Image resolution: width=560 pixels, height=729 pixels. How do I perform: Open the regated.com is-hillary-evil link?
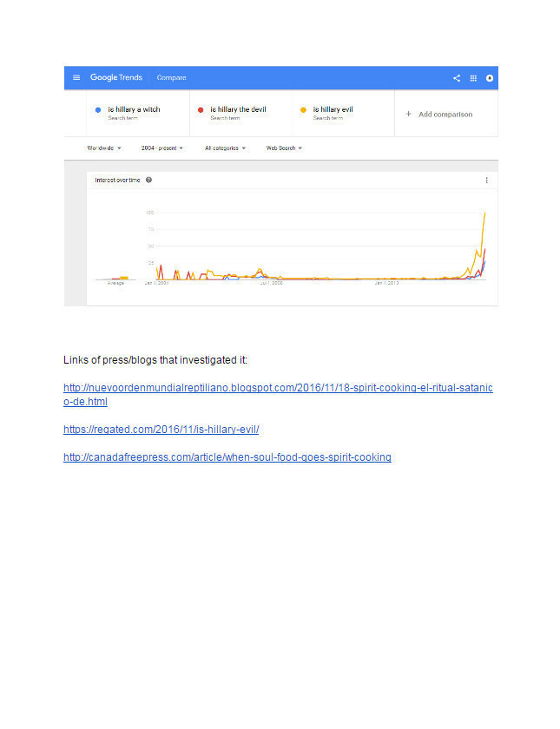pyautogui.click(x=161, y=429)
